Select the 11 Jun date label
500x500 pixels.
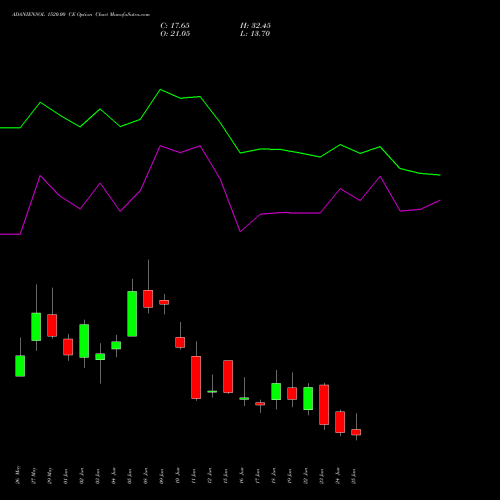pos(194,476)
